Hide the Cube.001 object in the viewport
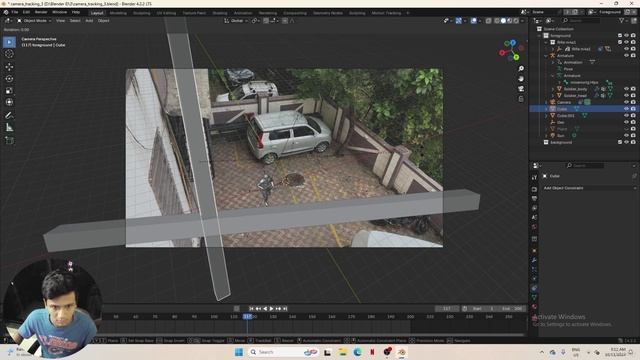The image size is (640, 360). pyautogui.click(x=626, y=116)
